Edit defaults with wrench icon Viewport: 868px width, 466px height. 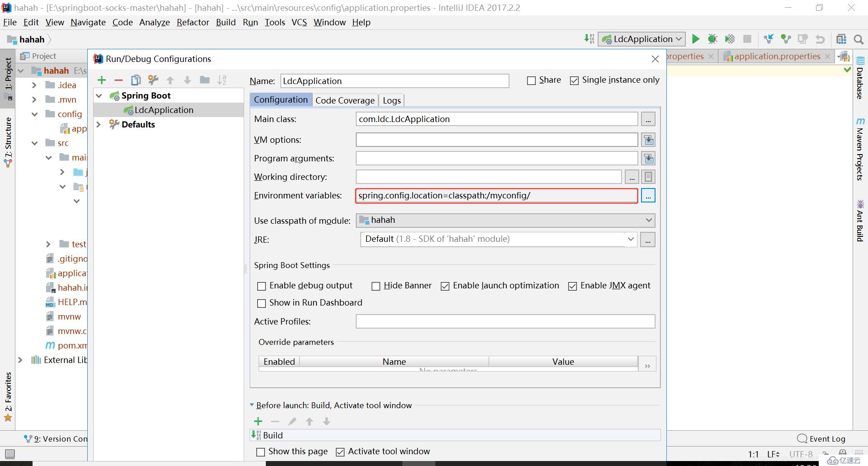153,80
